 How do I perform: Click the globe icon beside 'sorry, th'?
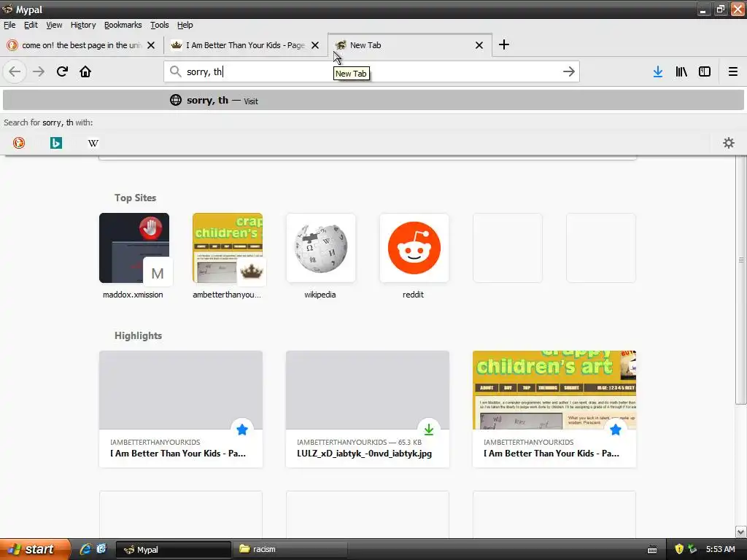(176, 100)
